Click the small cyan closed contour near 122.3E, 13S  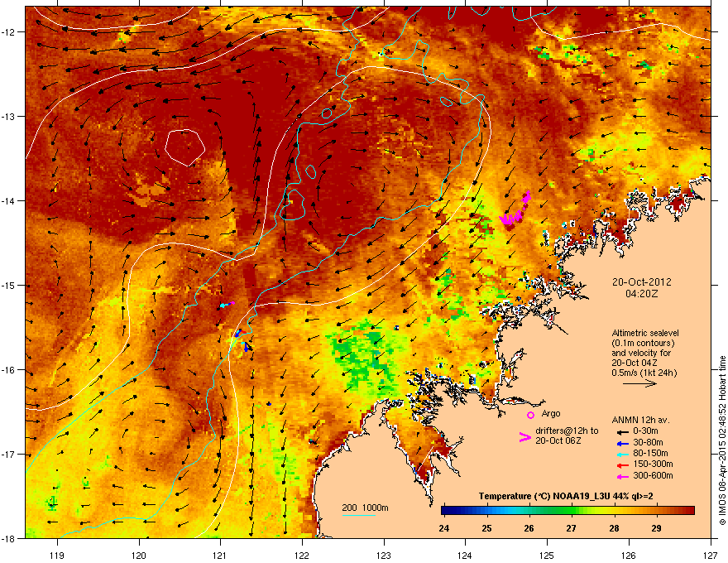(x=327, y=113)
